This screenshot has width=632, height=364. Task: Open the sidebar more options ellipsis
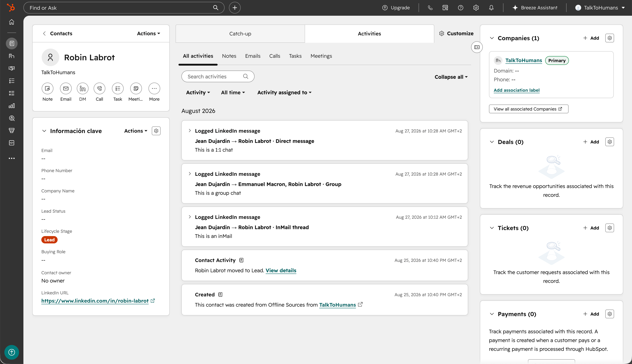click(12, 158)
